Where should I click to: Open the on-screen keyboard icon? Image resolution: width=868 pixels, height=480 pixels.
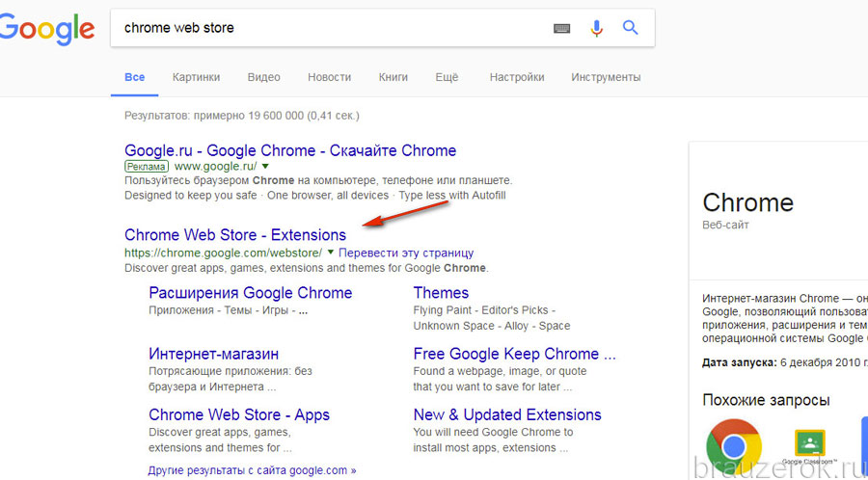pyautogui.click(x=562, y=28)
